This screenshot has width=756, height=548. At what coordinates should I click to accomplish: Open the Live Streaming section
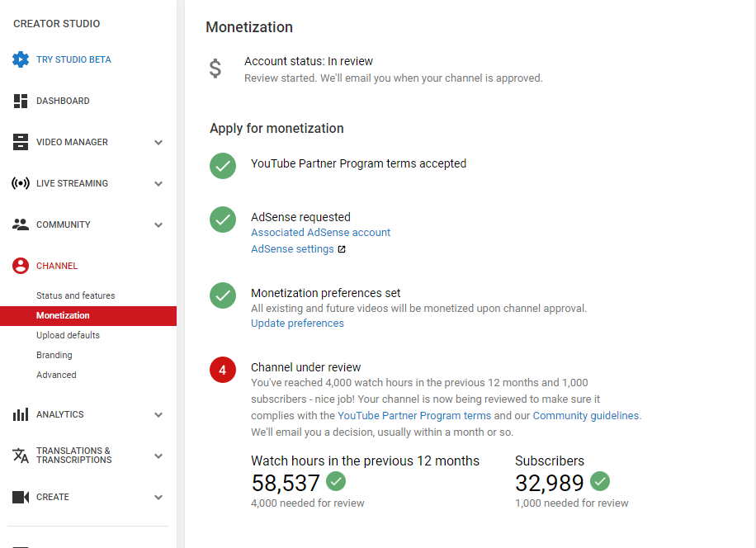tap(73, 183)
